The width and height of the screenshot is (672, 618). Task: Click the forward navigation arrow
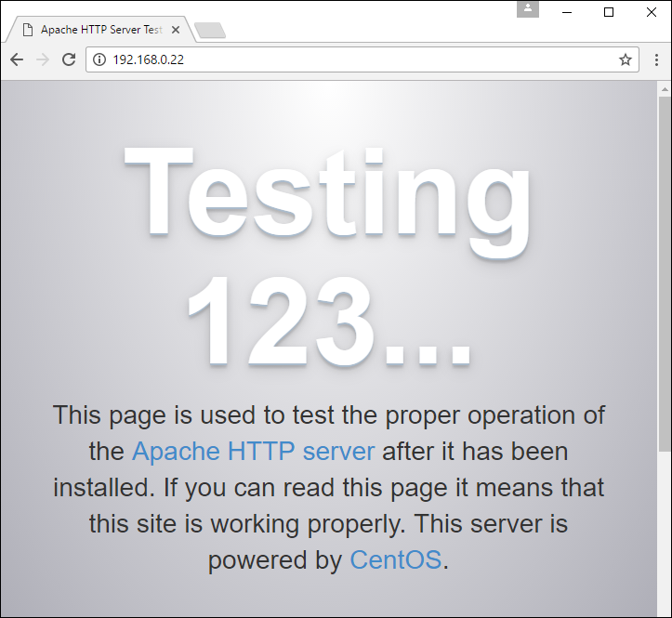[x=43, y=59]
